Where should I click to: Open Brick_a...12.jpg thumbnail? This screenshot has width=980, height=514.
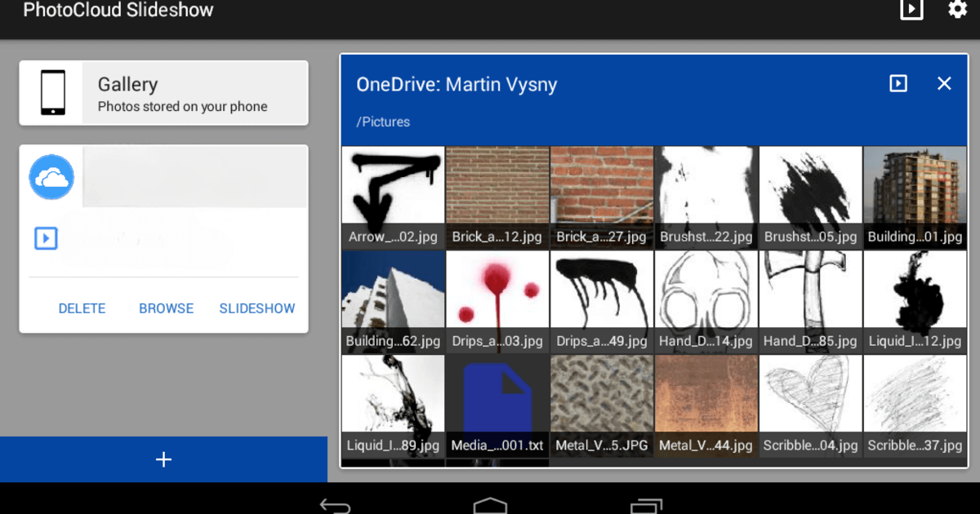pyautogui.click(x=497, y=197)
